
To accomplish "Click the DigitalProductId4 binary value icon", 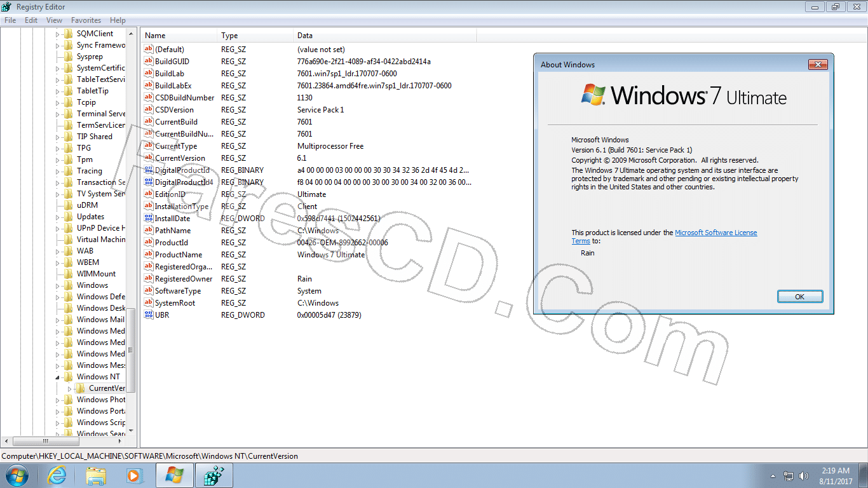I will pyautogui.click(x=149, y=182).
